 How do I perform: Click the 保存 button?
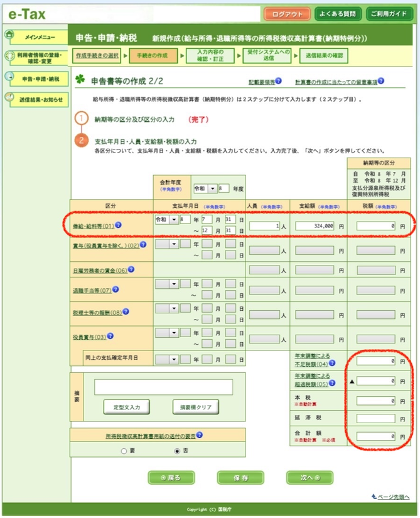pyautogui.click(x=240, y=478)
